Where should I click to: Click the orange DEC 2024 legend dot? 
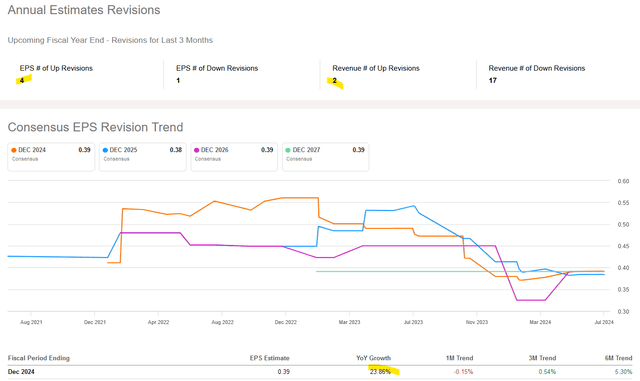pos(14,150)
